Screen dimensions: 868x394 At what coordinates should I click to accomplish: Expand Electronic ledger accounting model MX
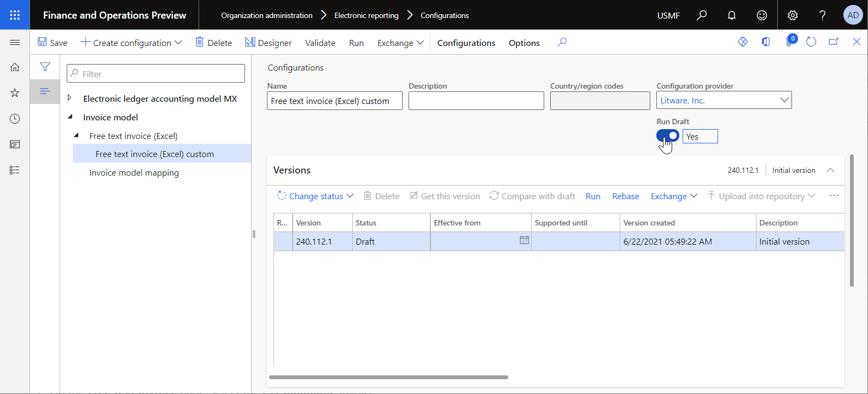69,98
